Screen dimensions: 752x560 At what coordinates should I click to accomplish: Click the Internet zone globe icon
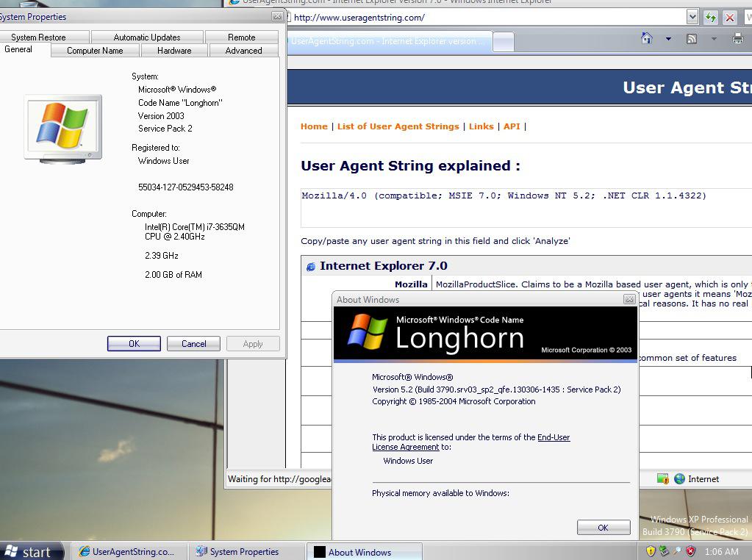point(679,478)
